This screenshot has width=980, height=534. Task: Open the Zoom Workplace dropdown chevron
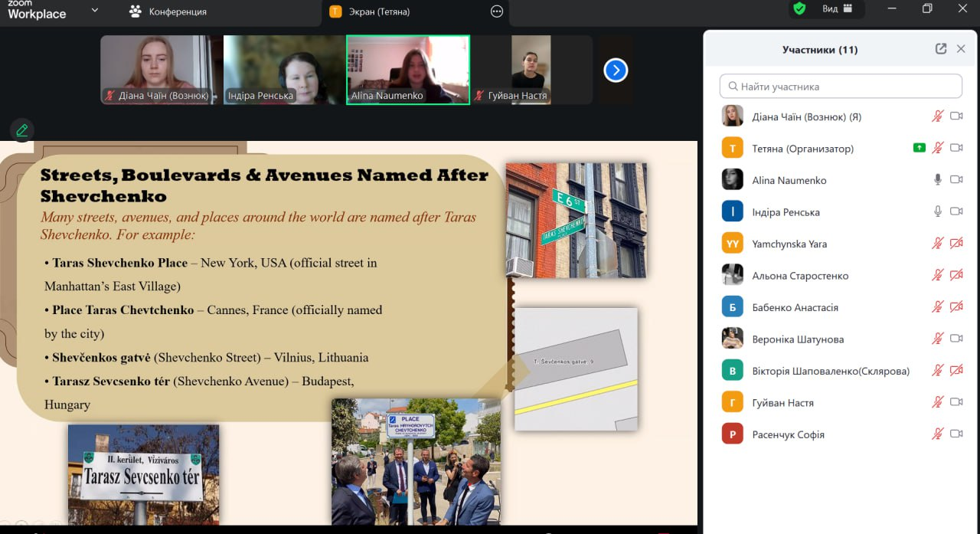(x=95, y=11)
